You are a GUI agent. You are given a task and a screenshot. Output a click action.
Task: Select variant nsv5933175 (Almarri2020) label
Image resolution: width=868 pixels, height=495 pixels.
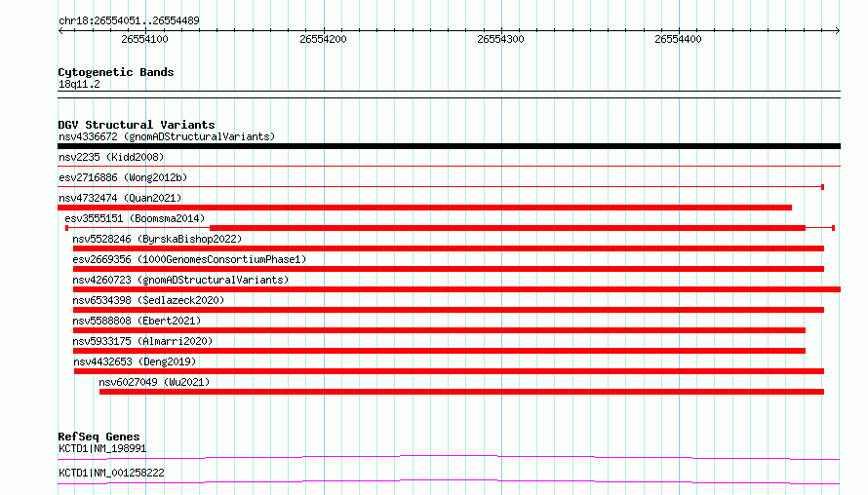(142, 341)
